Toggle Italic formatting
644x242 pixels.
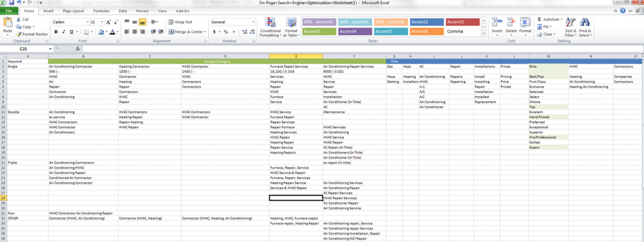[64, 31]
